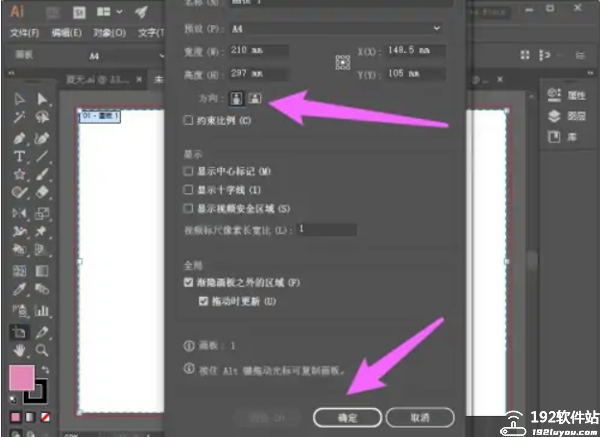Select the Puppet Warp pin tool

point(41,231)
